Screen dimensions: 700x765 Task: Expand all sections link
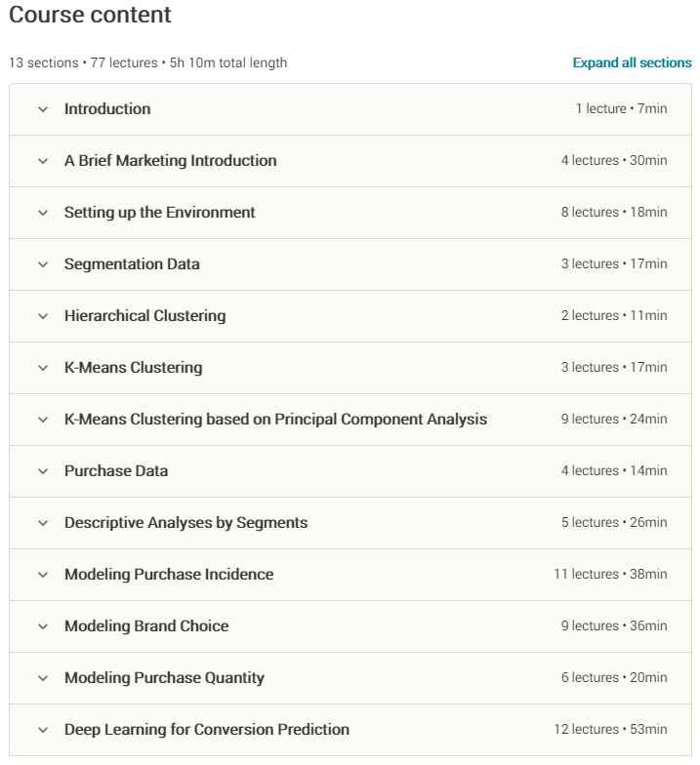pyautogui.click(x=632, y=62)
